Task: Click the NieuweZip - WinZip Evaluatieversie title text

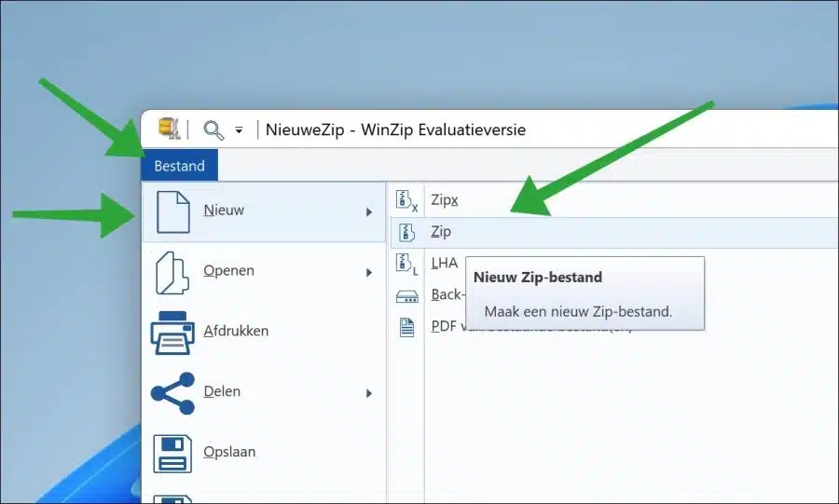Action: pos(395,129)
